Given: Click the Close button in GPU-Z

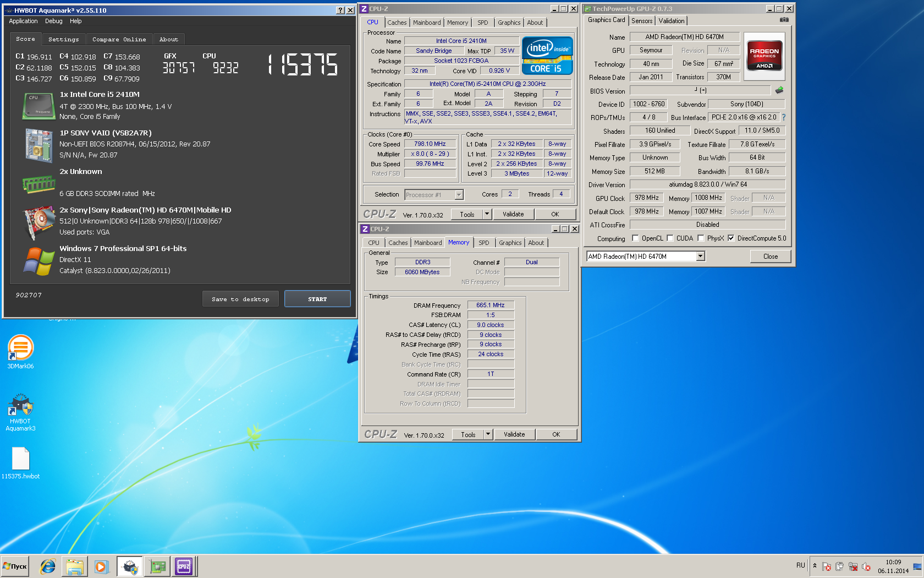Looking at the screenshot, I should [x=771, y=257].
